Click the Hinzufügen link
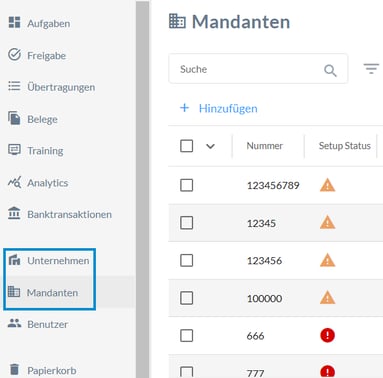Viewport: 383px width, 378px height. 228,108
